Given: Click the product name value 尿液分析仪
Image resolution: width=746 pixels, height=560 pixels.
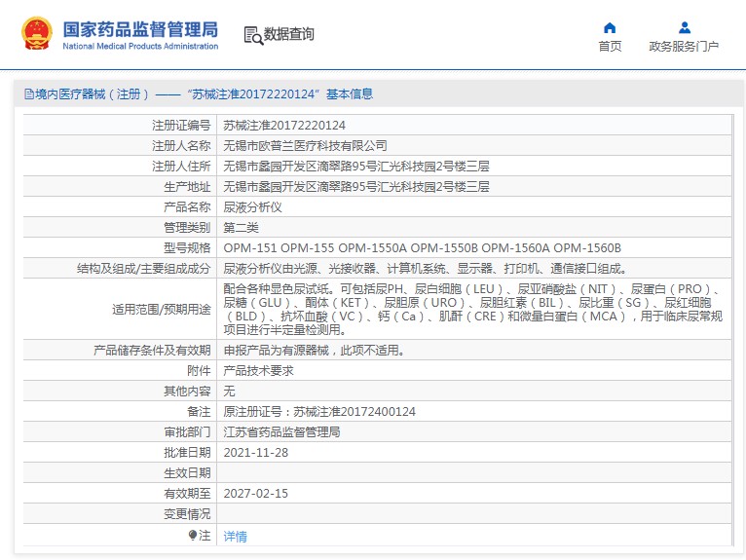Looking at the screenshot, I should (252, 207).
